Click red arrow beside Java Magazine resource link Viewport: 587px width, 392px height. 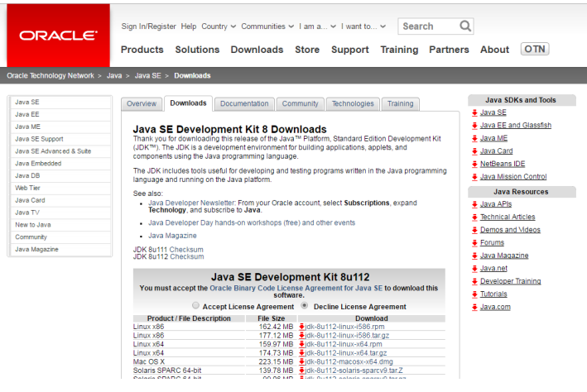[474, 256]
